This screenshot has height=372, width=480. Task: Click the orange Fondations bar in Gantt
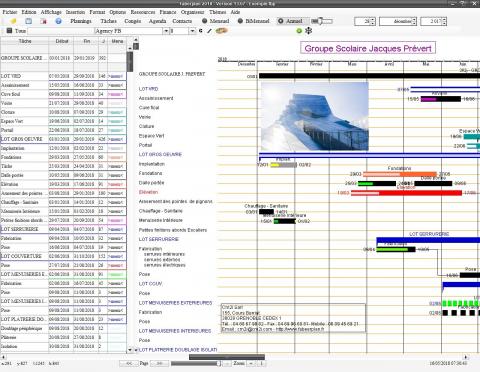coord(400,174)
